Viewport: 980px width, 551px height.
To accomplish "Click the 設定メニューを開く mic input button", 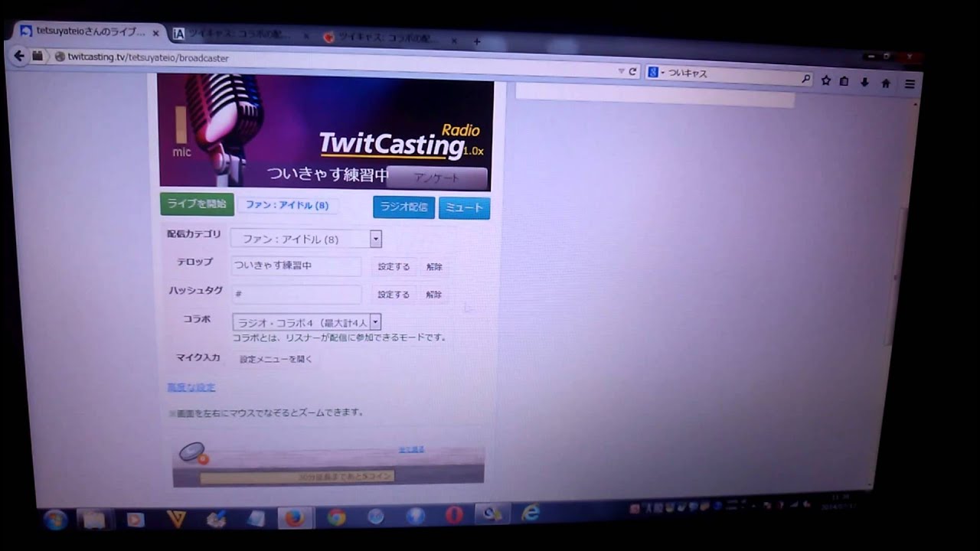I will pyautogui.click(x=276, y=359).
